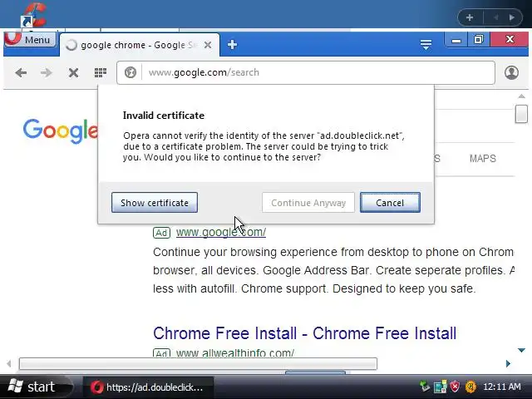The width and height of the screenshot is (532, 399).
Task: Close the google chrome tab
Action: click(208, 45)
